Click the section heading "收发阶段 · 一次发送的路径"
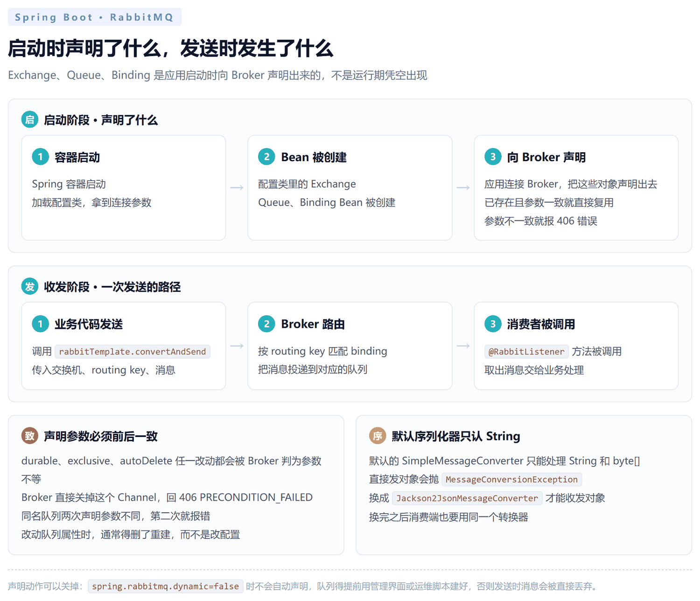The width and height of the screenshot is (700, 601). (x=112, y=287)
